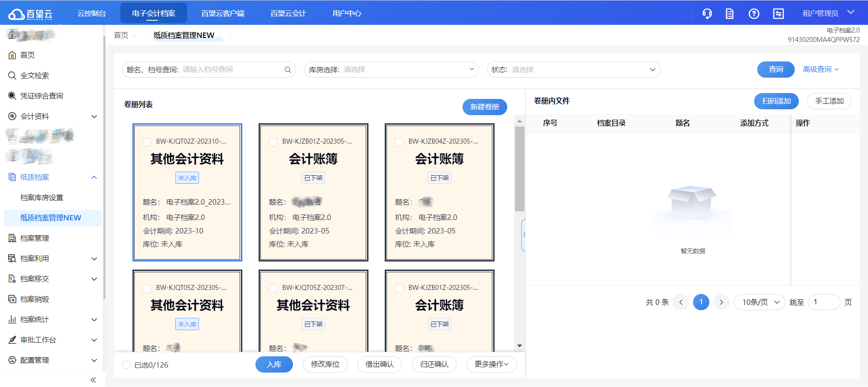Click the 纸质档案 sidebar icon

(12, 177)
